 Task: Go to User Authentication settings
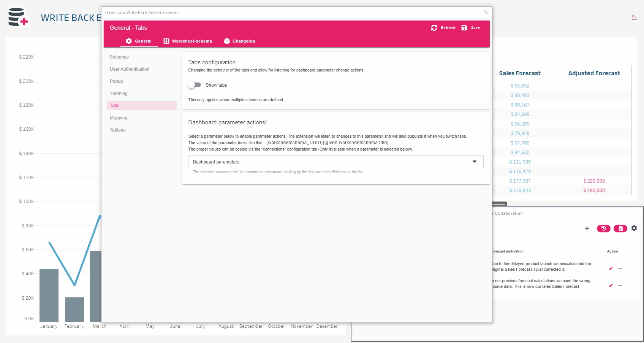pyautogui.click(x=130, y=69)
